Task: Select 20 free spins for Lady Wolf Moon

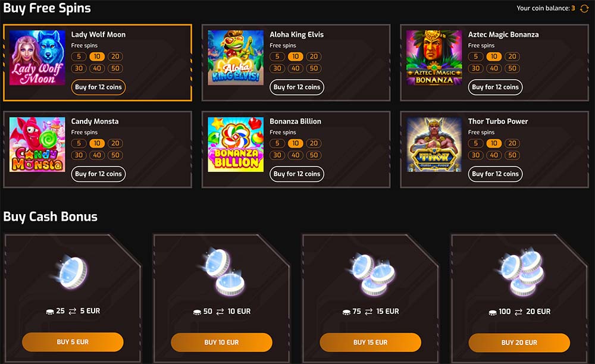Action: point(115,57)
